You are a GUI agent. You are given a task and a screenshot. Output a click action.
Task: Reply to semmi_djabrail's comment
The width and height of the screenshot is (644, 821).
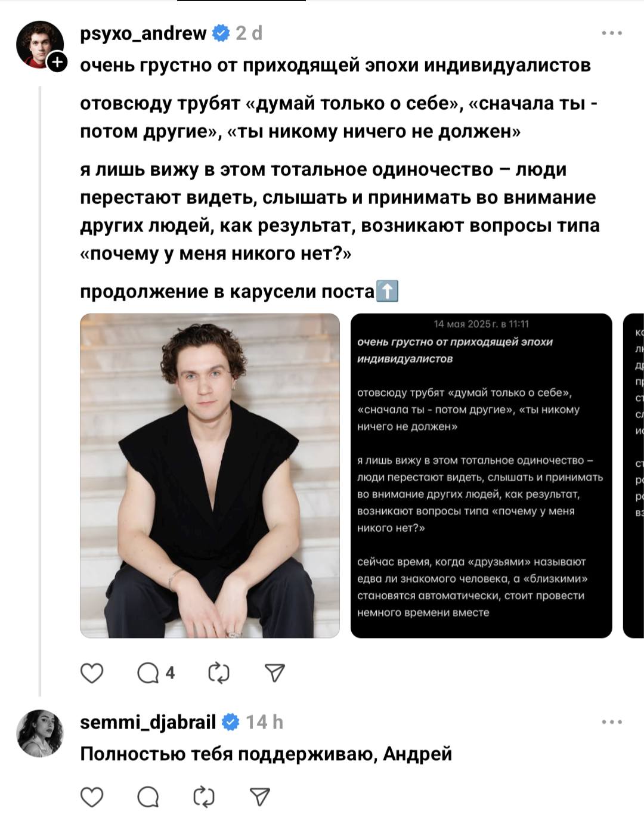[x=148, y=797]
